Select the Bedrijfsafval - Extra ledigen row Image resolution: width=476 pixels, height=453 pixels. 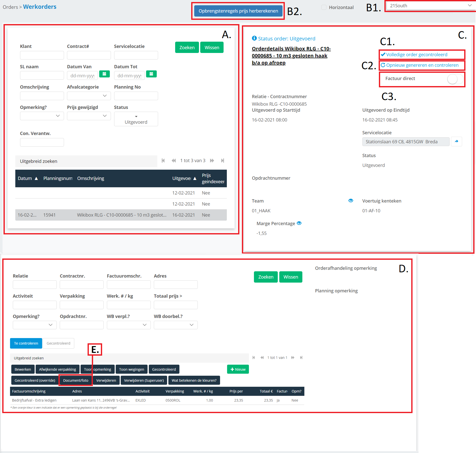pyautogui.click(x=157, y=400)
